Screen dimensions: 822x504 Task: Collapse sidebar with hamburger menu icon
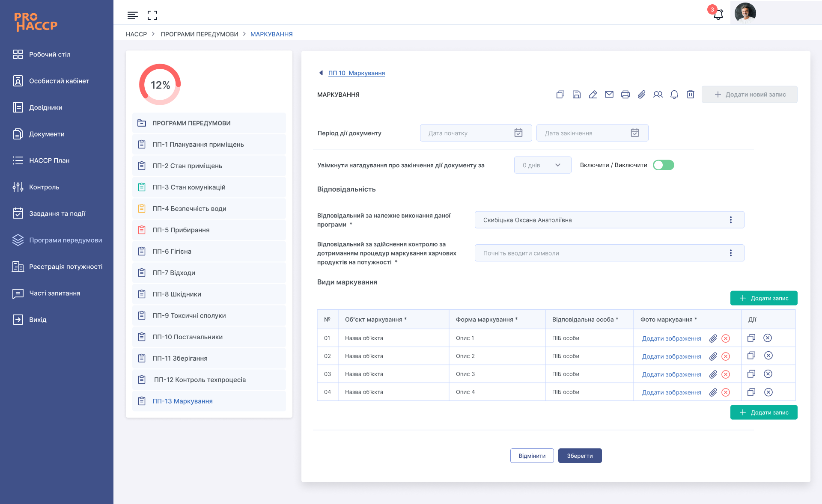point(132,15)
